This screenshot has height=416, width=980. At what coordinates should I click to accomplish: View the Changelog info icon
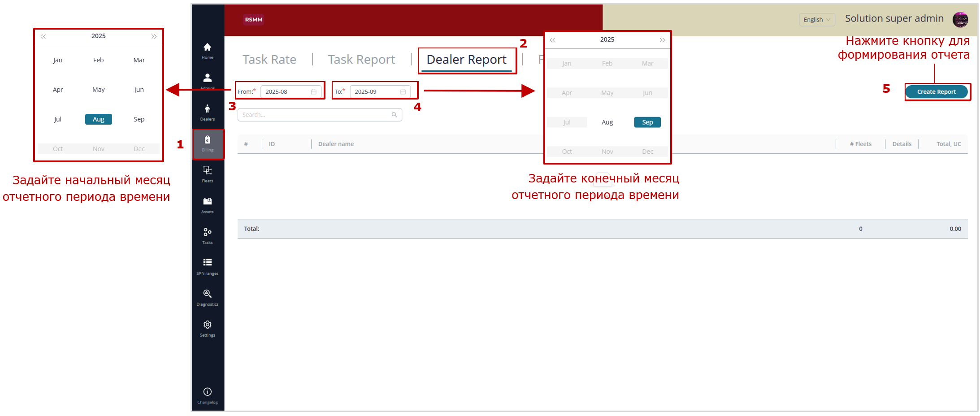[207, 395]
